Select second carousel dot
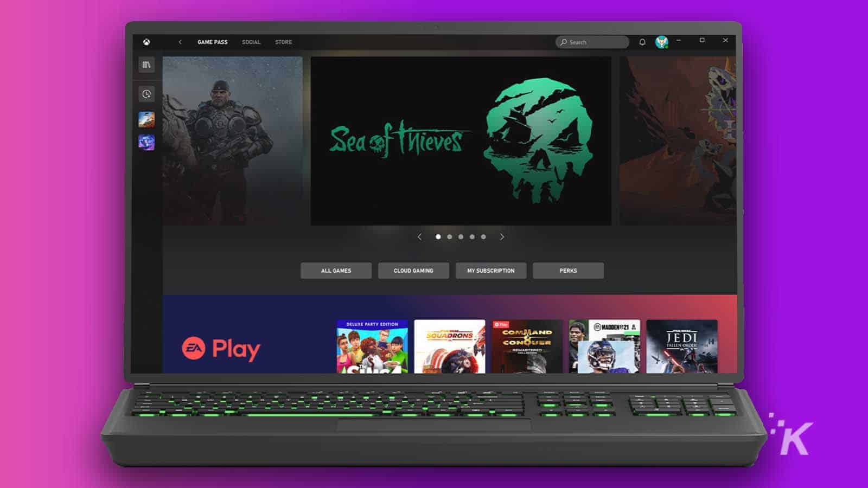 point(449,237)
